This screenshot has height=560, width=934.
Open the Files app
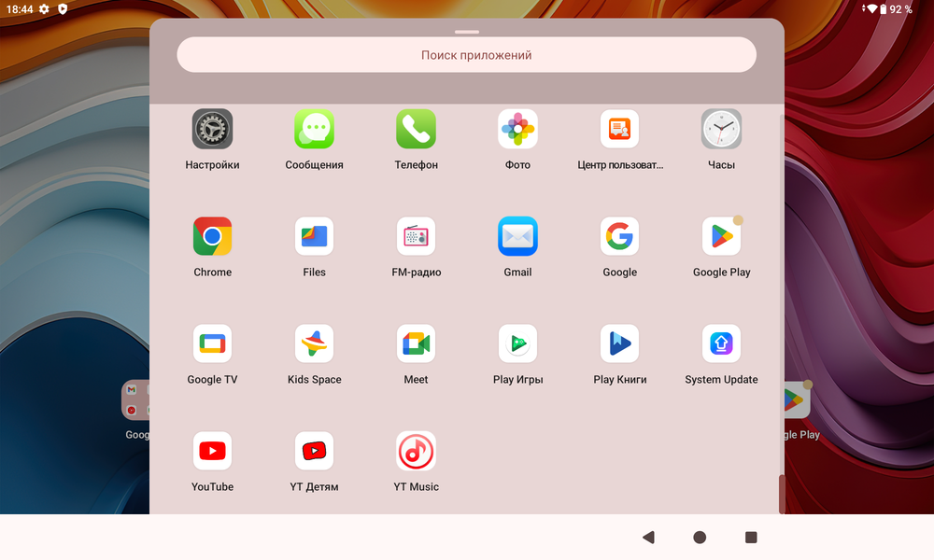click(314, 236)
